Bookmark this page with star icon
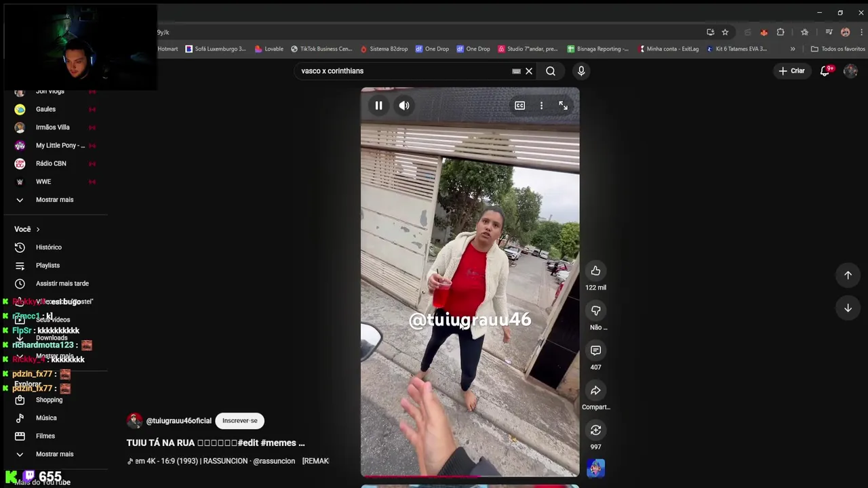Image resolution: width=868 pixels, height=488 pixels. [x=725, y=32]
